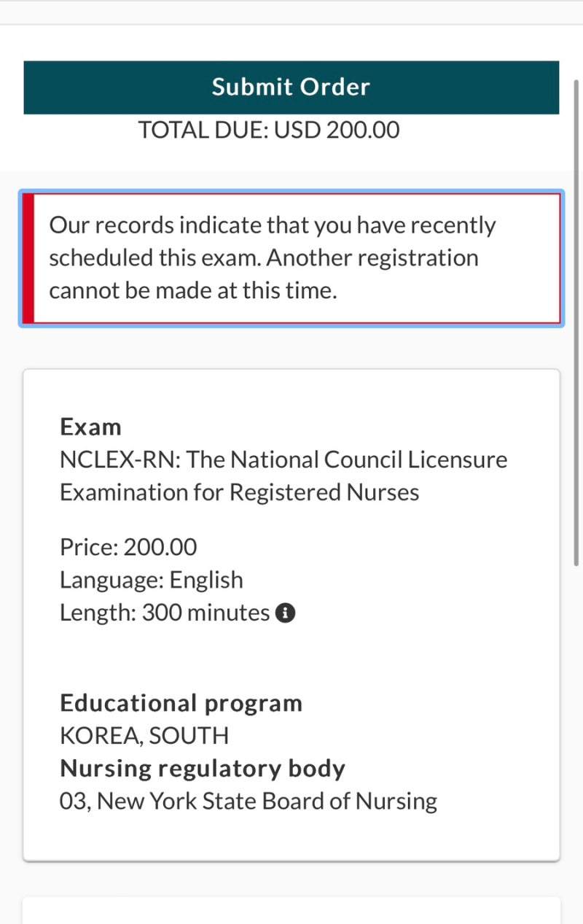Viewport: 583px width, 924px height.
Task: Click the vertical page scrollbar
Action: (577, 321)
